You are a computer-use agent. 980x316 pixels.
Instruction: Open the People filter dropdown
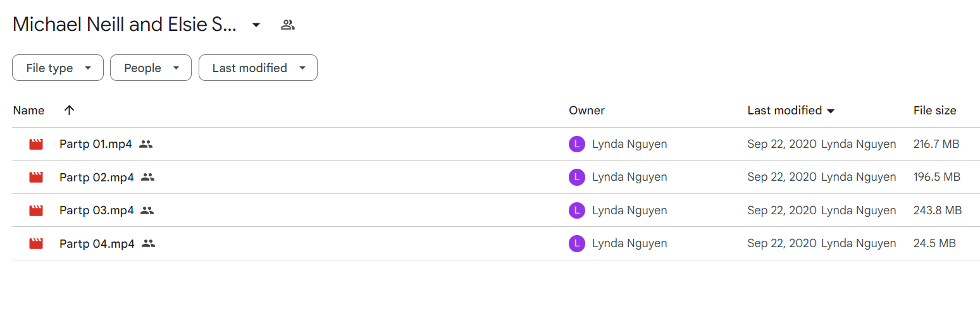(x=151, y=68)
